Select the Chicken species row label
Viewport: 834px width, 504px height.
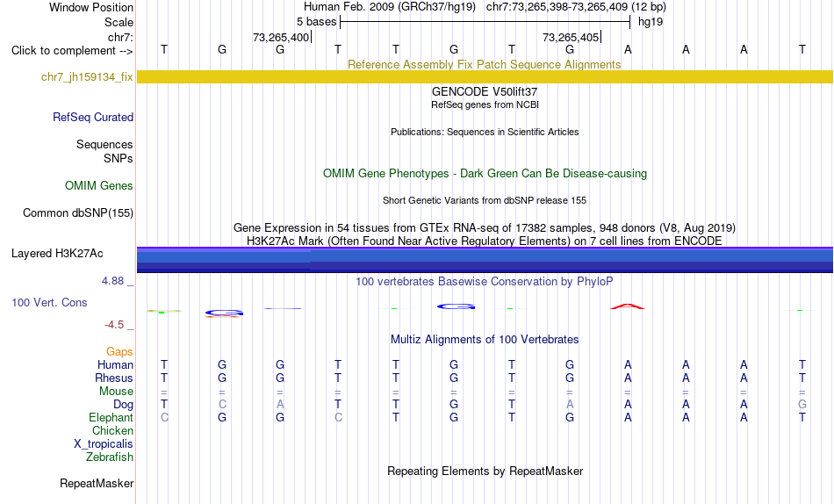[x=112, y=430]
